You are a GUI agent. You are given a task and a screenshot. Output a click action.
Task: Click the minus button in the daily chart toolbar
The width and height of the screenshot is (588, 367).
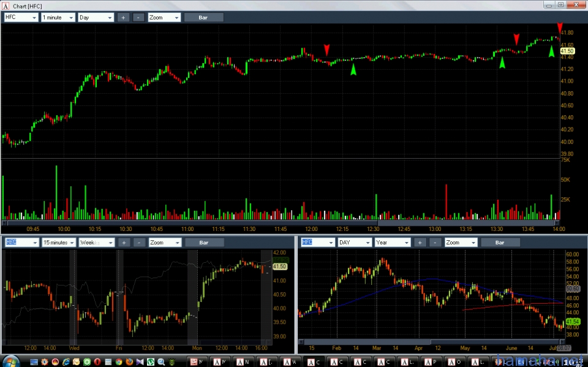(x=435, y=243)
